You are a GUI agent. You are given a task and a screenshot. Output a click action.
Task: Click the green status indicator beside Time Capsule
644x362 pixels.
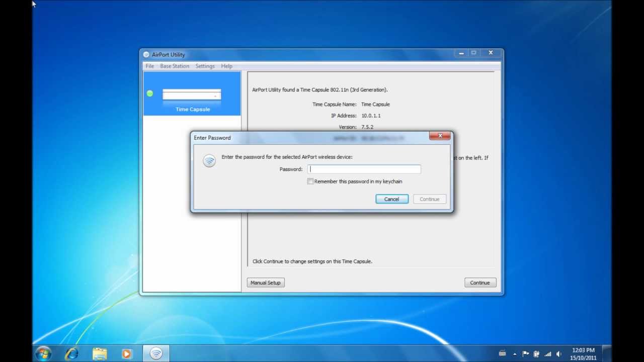[149, 94]
